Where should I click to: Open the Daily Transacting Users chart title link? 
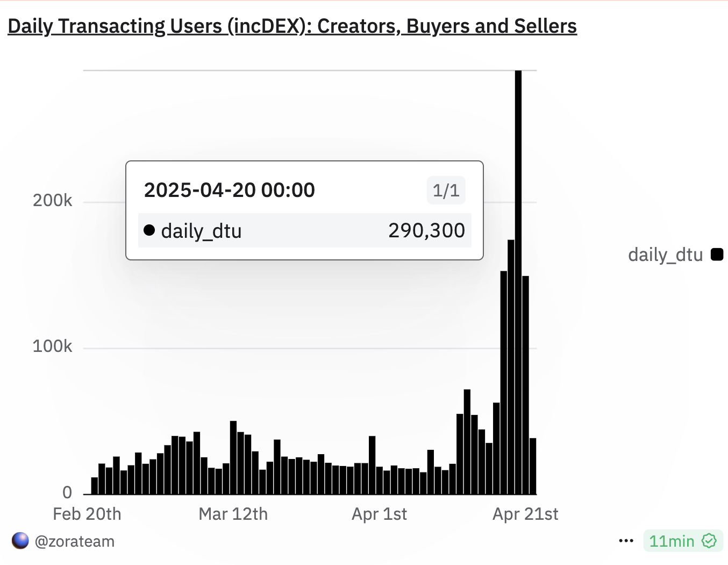292,26
